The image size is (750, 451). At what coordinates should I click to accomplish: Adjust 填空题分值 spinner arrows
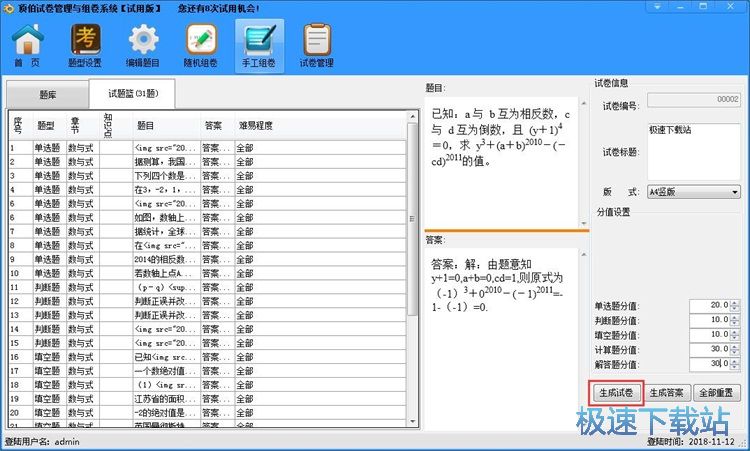click(735, 334)
